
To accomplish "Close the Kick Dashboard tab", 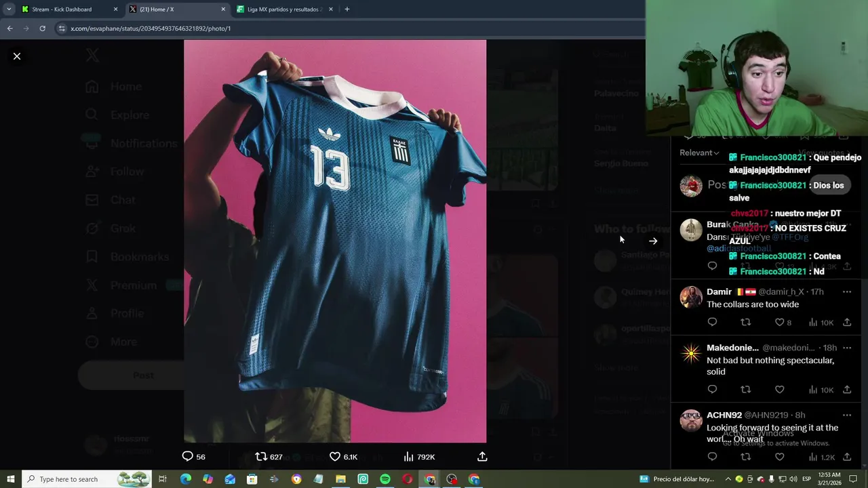I will click(x=115, y=9).
